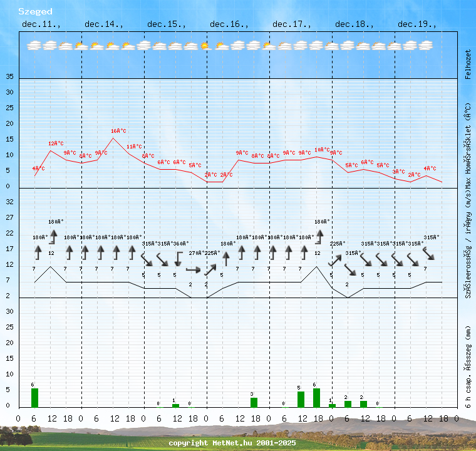Click the 3 mm precipitation bar

point(254,402)
